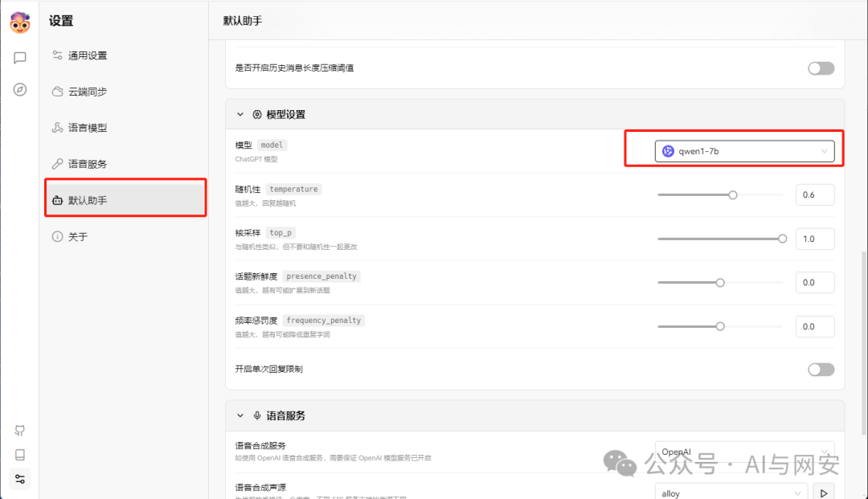
Task: Click the 'presence_penalty' code tag
Action: pyautogui.click(x=321, y=276)
